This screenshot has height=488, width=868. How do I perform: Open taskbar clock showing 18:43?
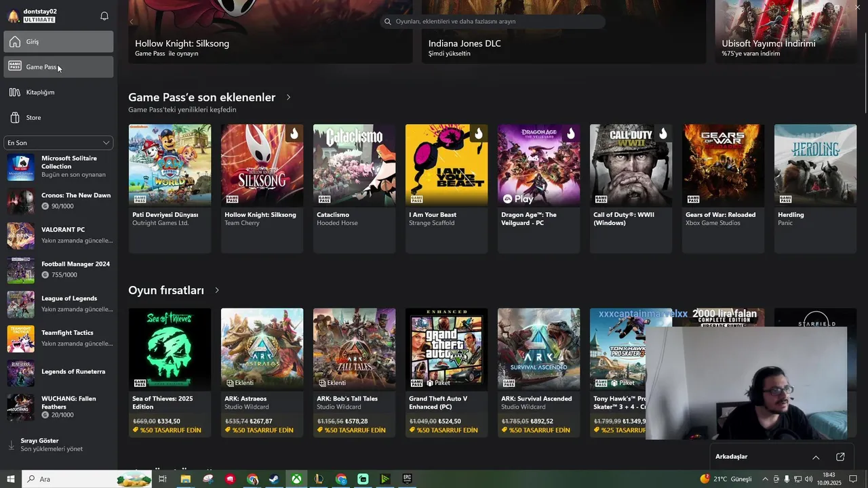click(829, 479)
